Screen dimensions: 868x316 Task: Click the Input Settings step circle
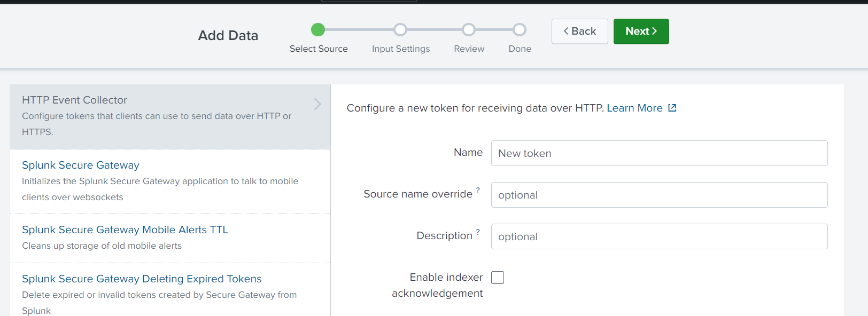click(x=400, y=29)
